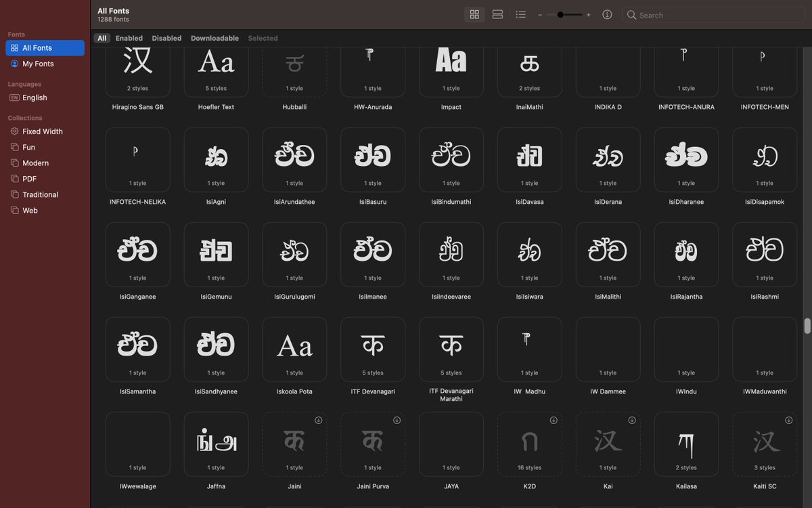Open the Fun collection
This screenshot has width=812, height=508.
coord(45,147)
